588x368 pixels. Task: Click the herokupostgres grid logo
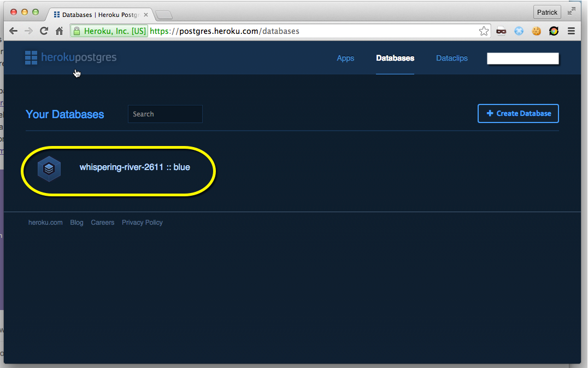tap(31, 58)
